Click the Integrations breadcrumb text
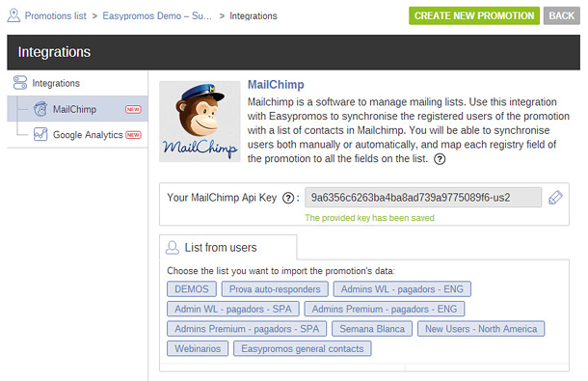 [x=254, y=15]
